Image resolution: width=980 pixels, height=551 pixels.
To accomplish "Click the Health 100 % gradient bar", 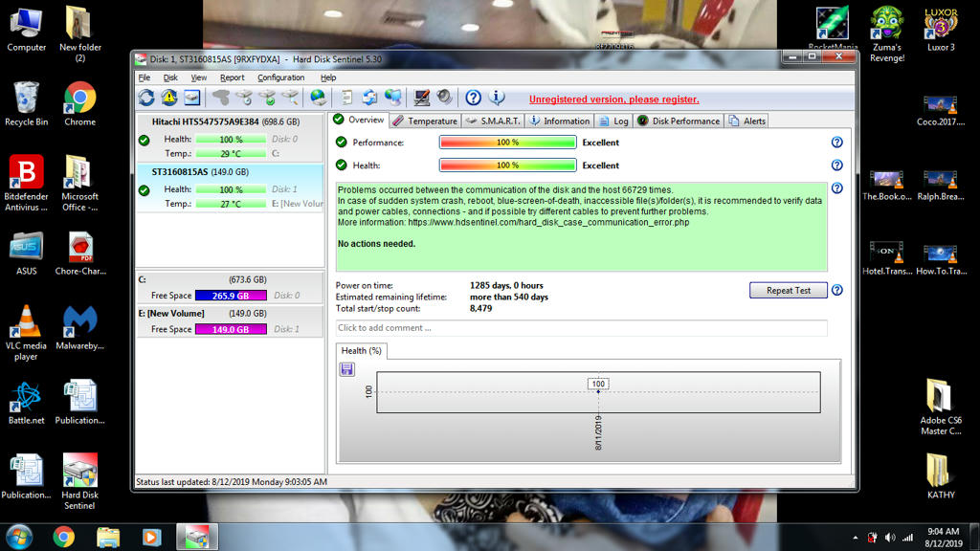I will coord(507,165).
